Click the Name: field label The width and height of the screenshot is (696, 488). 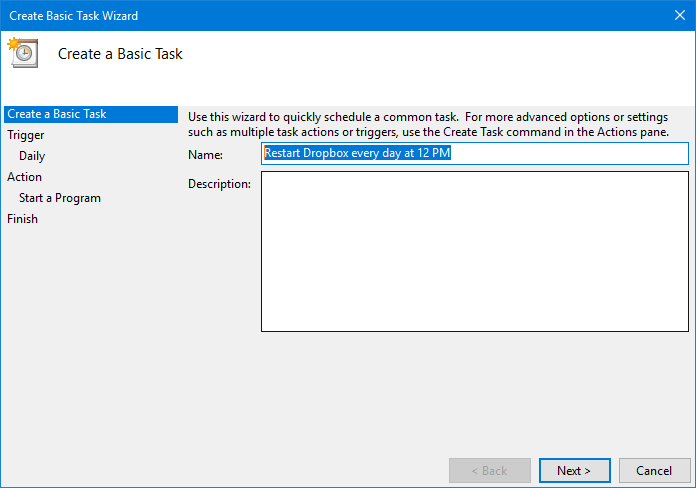coord(206,155)
